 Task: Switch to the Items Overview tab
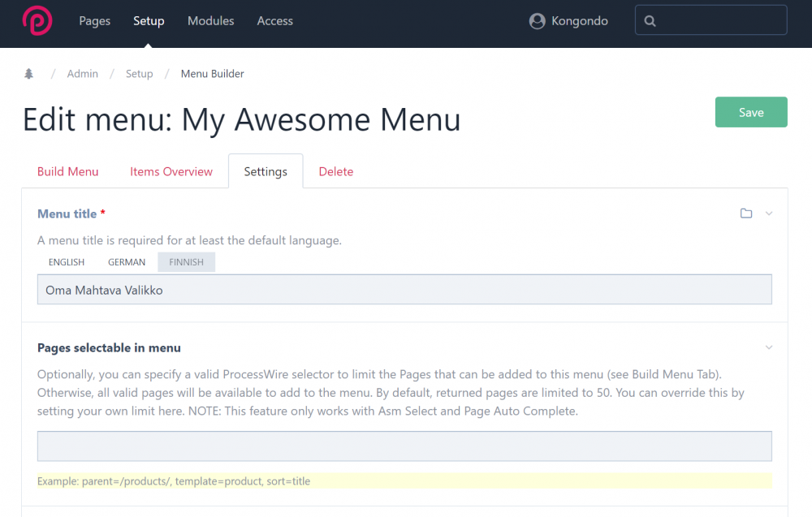[171, 171]
